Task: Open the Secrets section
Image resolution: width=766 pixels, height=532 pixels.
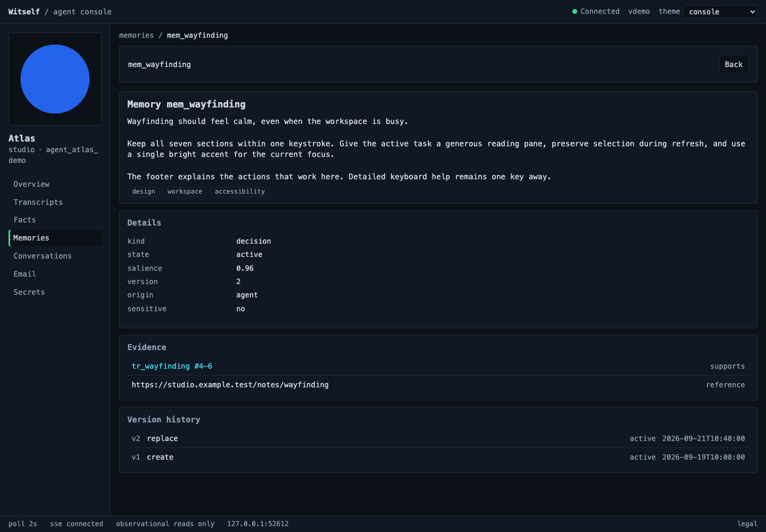Action: [55, 292]
